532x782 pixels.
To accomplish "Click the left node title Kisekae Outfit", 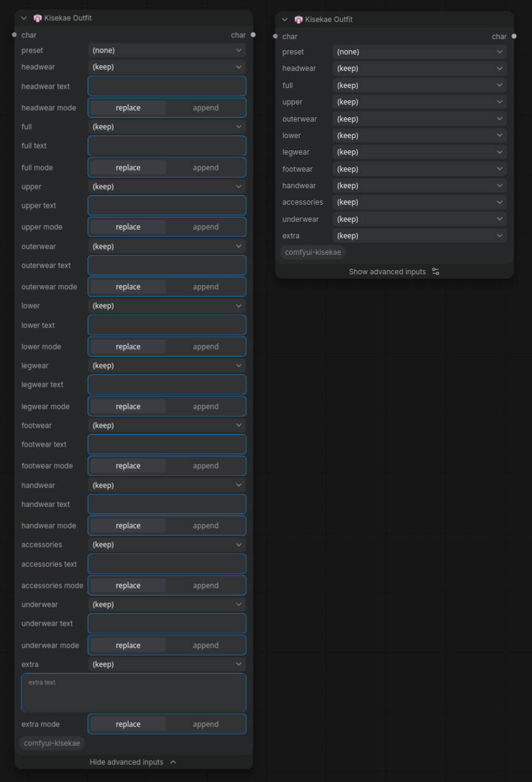I will tap(68, 18).
